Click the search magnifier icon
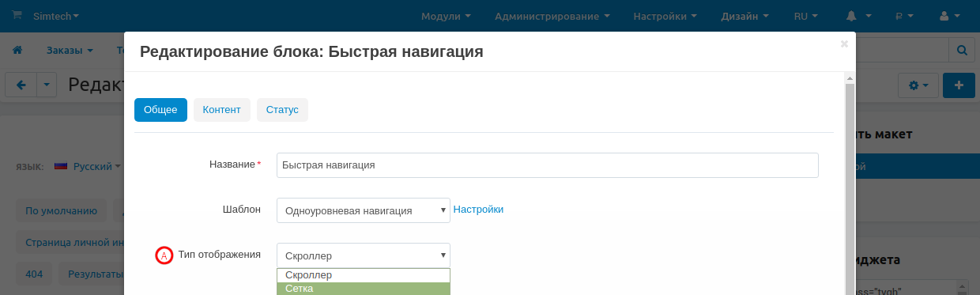 (x=962, y=50)
